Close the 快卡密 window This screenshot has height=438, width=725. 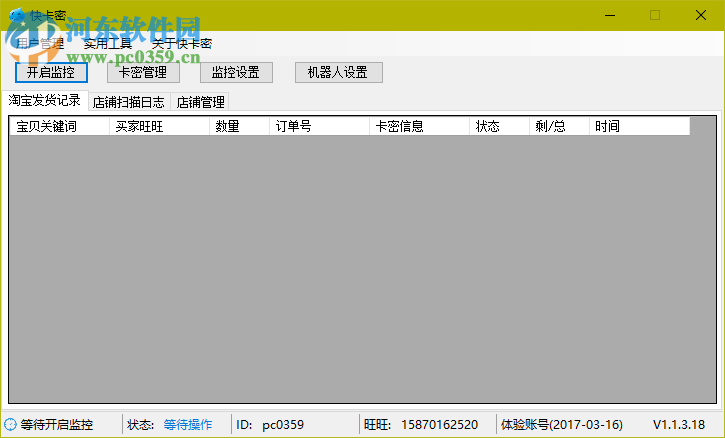tap(700, 15)
